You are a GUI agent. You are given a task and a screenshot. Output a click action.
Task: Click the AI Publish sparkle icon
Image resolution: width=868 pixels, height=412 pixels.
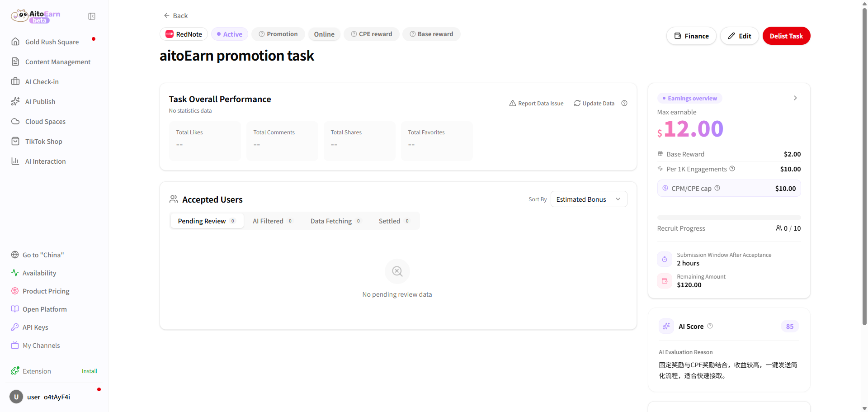(x=15, y=101)
